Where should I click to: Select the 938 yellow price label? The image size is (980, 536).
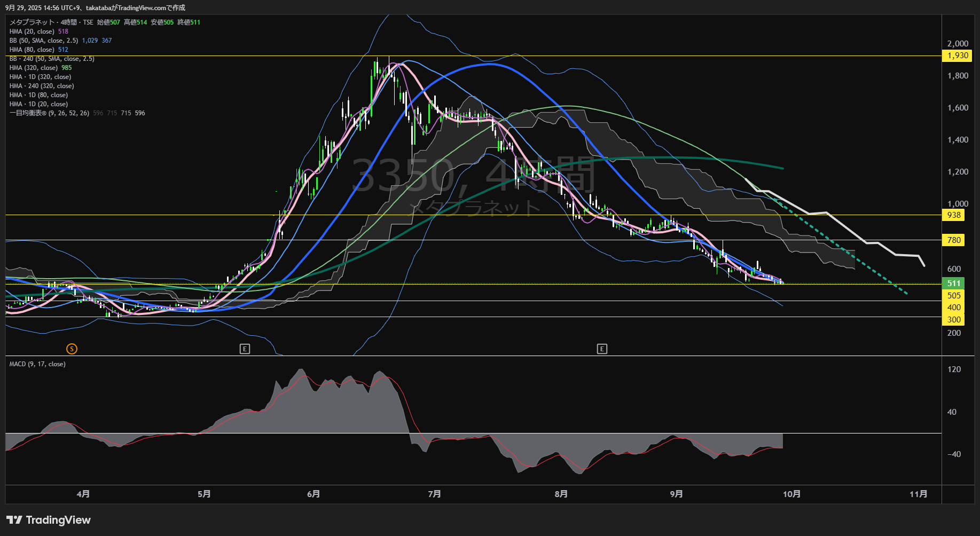click(x=954, y=215)
